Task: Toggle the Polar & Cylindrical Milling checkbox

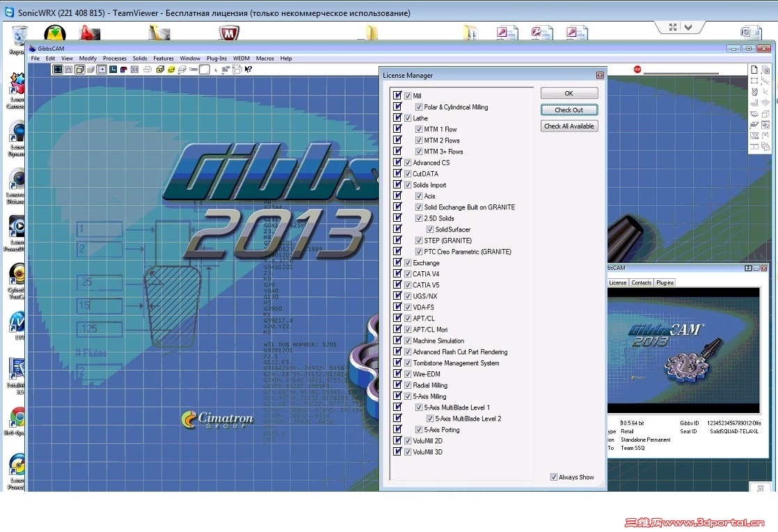Action: [419, 107]
